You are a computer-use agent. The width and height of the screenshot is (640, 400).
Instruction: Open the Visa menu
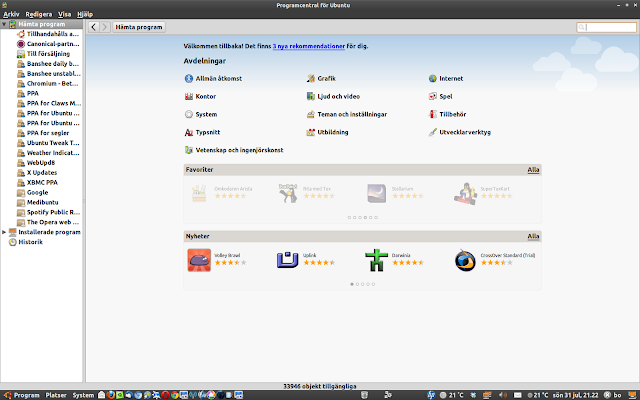click(64, 14)
